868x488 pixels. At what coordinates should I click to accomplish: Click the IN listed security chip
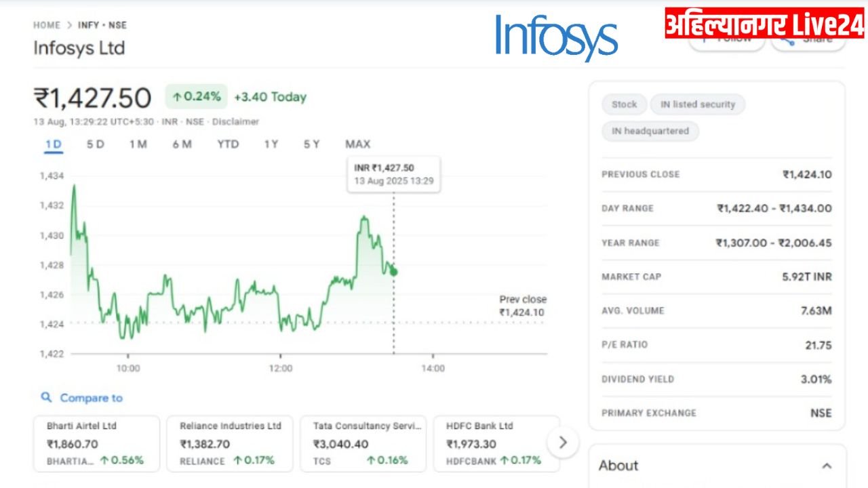coord(698,104)
